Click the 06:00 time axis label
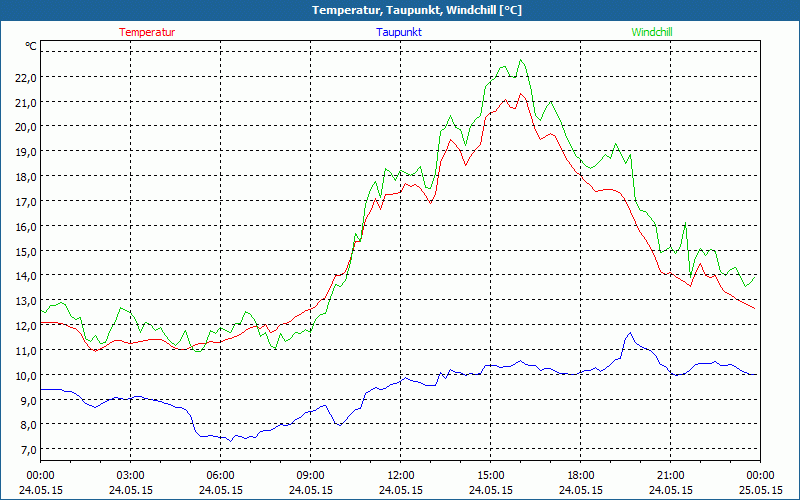The height and width of the screenshot is (500, 800). tap(220, 476)
